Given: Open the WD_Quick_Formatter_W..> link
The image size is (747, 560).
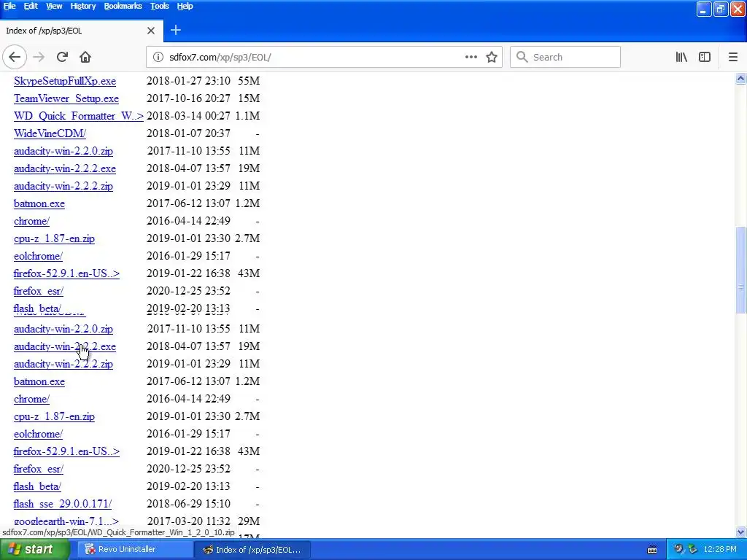Looking at the screenshot, I should [x=79, y=116].
